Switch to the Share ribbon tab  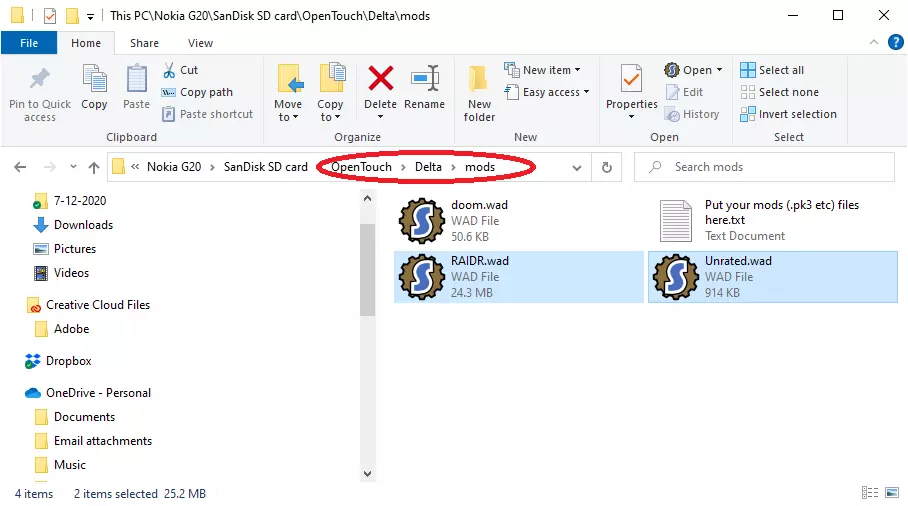point(144,43)
